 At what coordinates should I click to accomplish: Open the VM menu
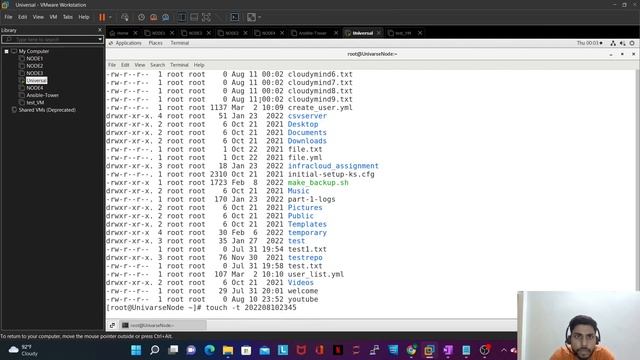point(53,17)
